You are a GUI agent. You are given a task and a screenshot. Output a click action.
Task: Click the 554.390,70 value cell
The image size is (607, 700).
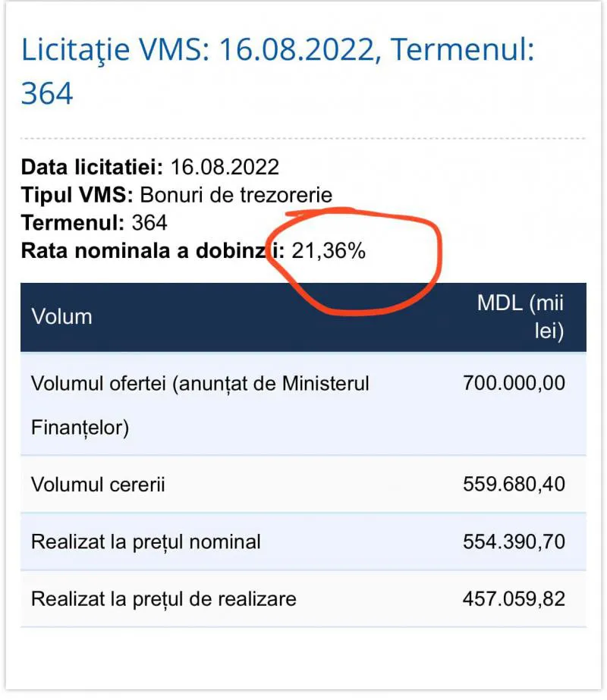514,542
